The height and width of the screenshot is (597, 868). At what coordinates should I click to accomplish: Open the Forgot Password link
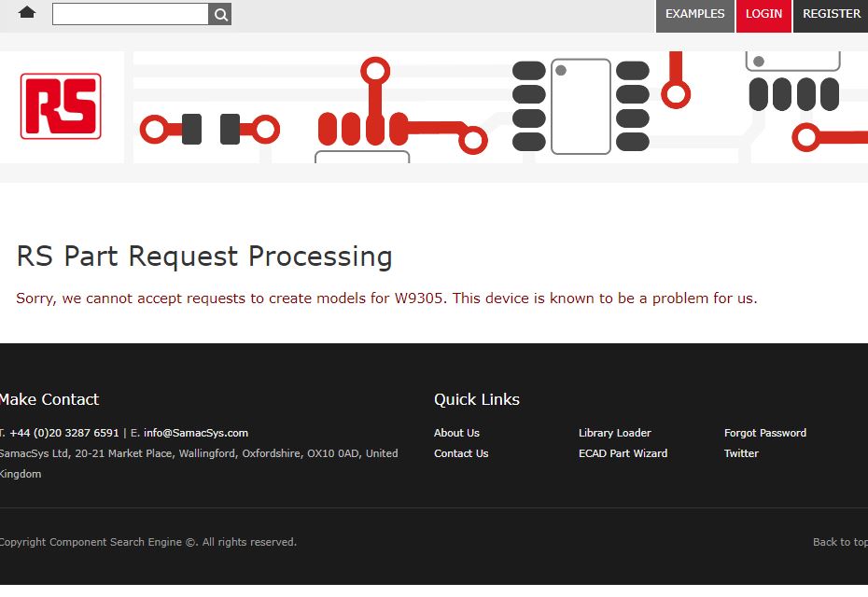765,433
